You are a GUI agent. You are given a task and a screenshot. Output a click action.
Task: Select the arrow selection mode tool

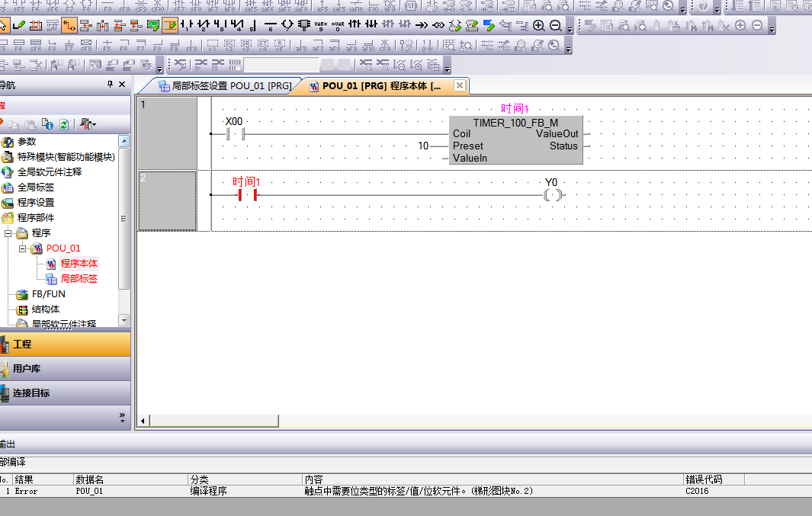click(4, 25)
